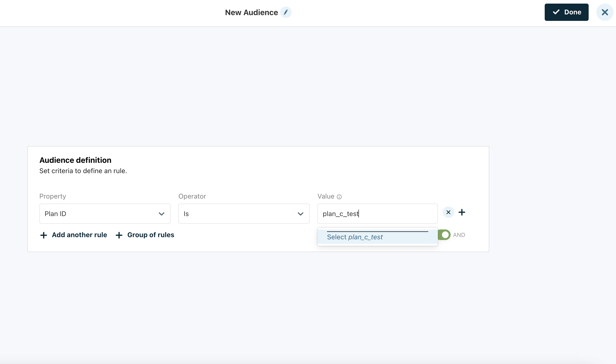Click the pencil icon to rename the audience
Image resolution: width=616 pixels, height=364 pixels.
tap(286, 12)
